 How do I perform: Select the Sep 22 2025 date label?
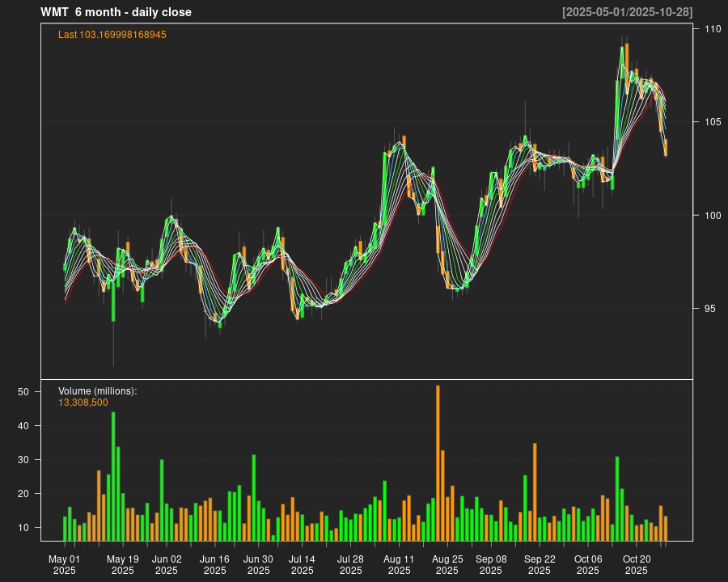pos(540,564)
